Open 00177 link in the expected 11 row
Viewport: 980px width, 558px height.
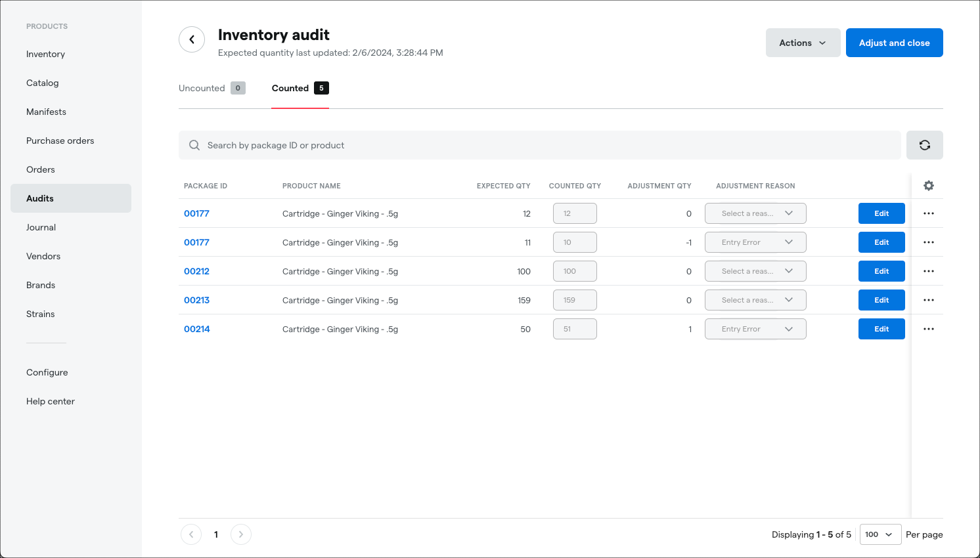point(196,242)
